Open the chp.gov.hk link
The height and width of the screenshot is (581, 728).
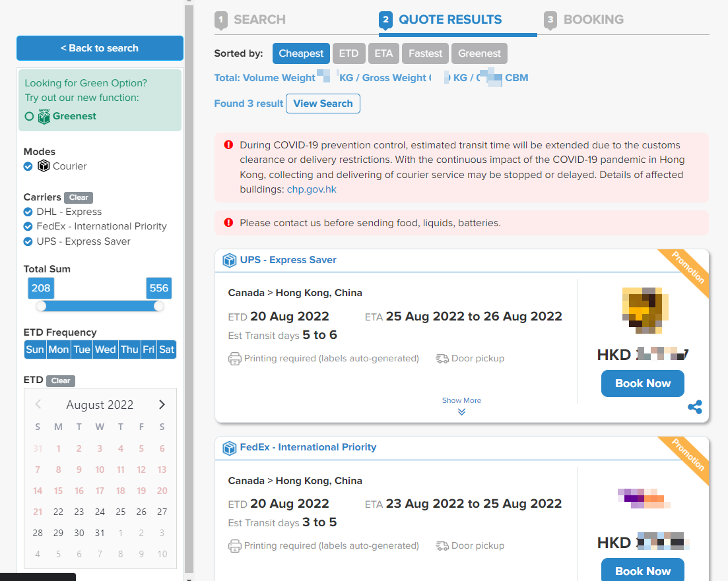tap(312, 189)
